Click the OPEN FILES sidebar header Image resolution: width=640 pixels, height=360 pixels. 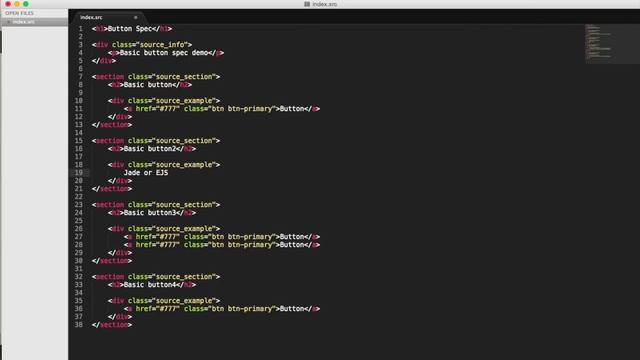19,13
